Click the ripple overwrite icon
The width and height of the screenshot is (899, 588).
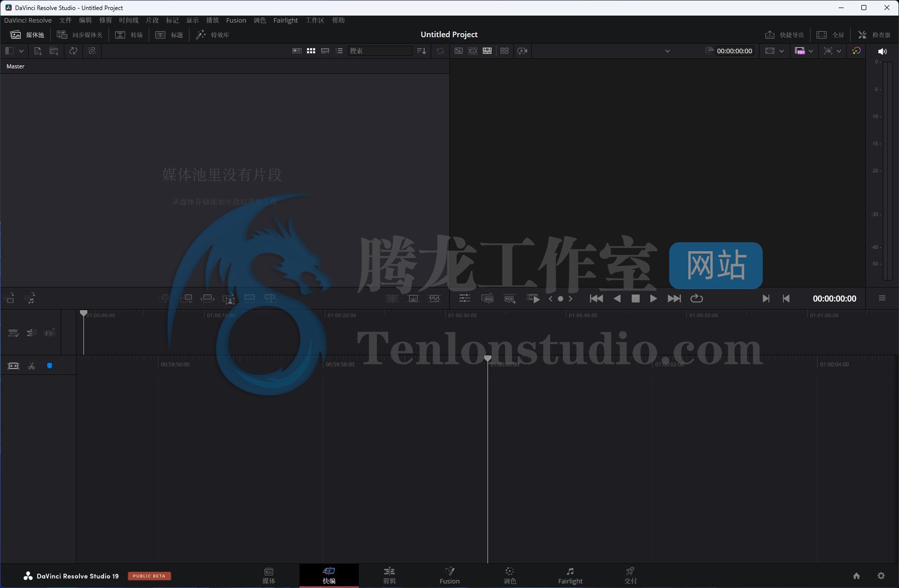tap(208, 299)
